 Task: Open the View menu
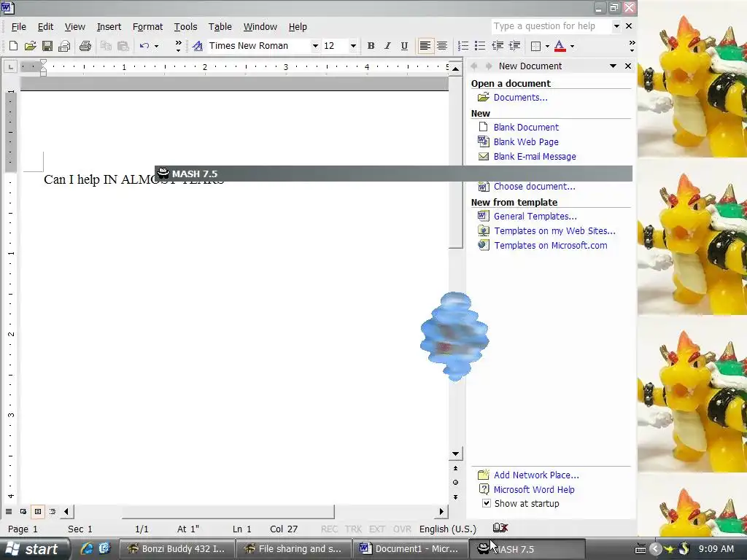[x=75, y=27]
